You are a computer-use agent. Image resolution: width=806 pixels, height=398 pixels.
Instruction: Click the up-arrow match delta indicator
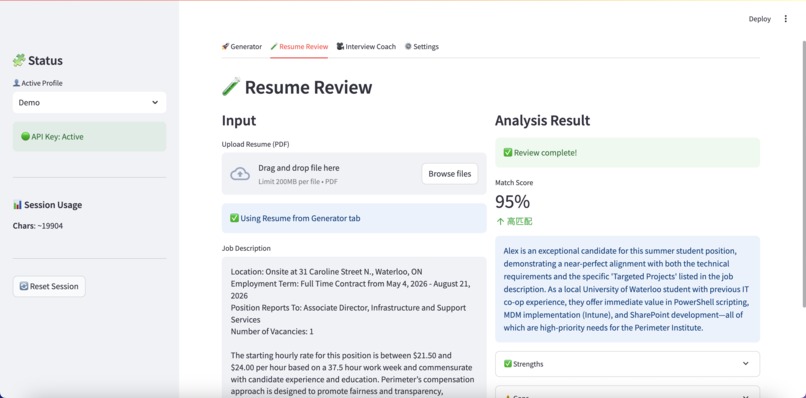pos(500,222)
